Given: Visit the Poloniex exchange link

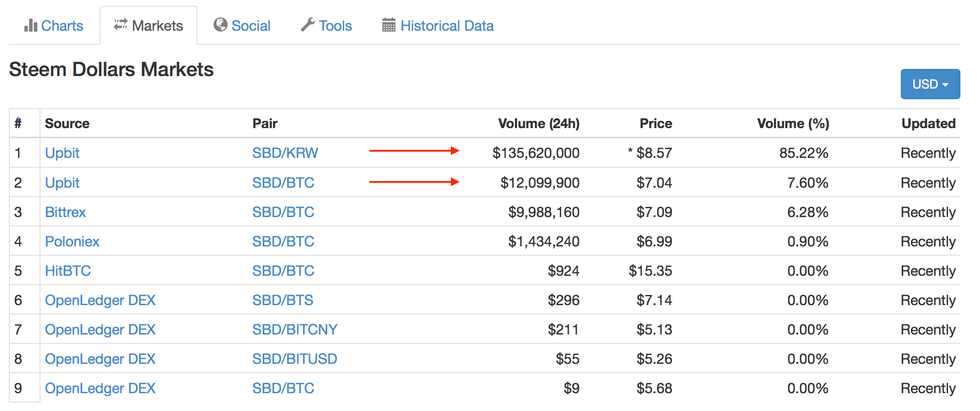Looking at the screenshot, I should 72,242.
